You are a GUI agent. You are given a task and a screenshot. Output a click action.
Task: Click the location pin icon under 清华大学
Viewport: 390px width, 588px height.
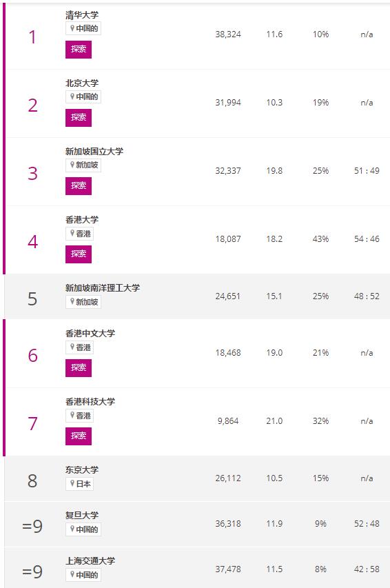72,28
